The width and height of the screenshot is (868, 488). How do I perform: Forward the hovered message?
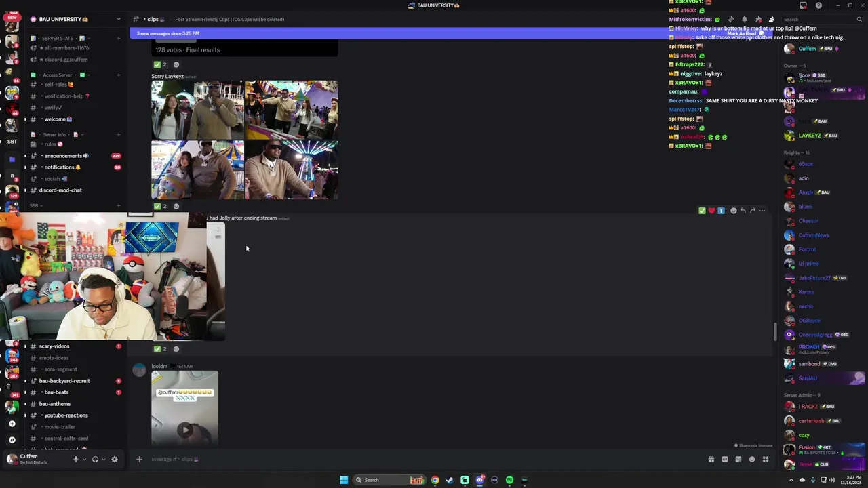(752, 211)
